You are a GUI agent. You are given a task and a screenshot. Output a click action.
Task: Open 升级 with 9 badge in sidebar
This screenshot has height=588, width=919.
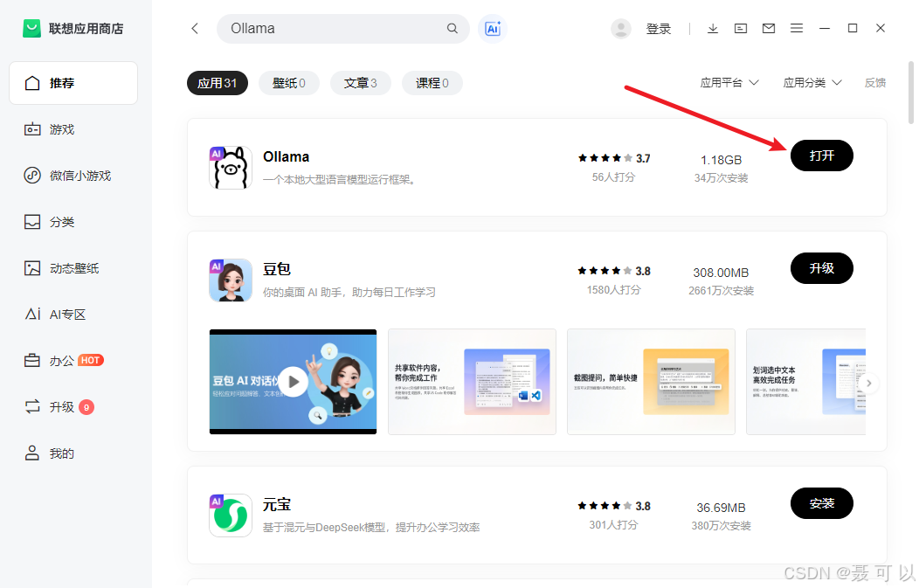73,407
